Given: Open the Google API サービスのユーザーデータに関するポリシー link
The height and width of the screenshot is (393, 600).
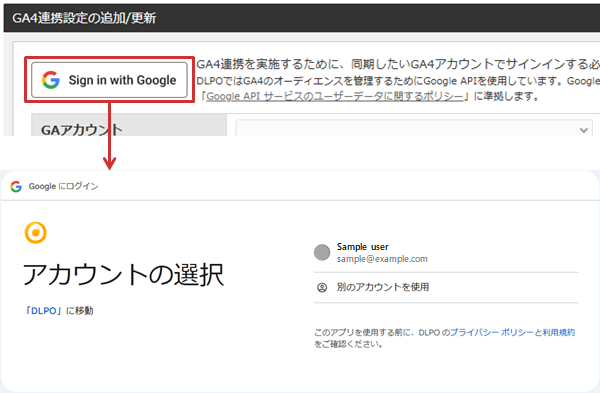Looking at the screenshot, I should click(x=334, y=96).
